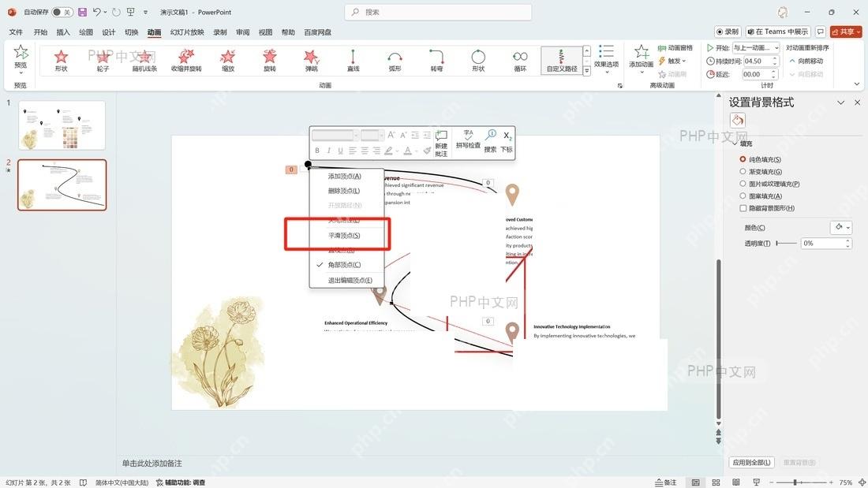Select the 循环 (Loops) motion path

[520, 60]
